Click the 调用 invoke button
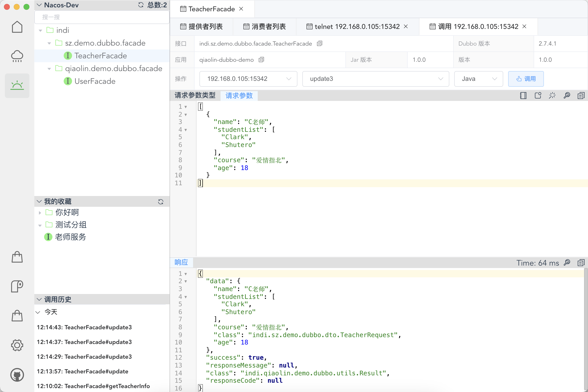The width and height of the screenshot is (588, 392). coord(526,79)
